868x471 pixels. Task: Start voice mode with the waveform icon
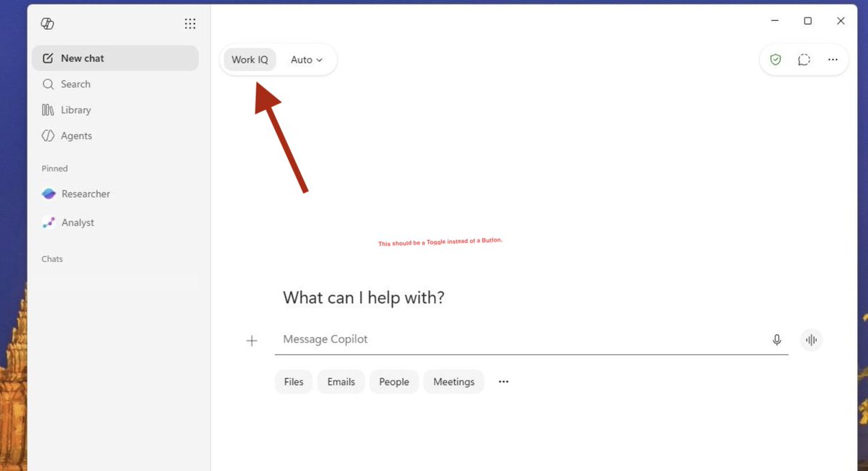tap(812, 339)
